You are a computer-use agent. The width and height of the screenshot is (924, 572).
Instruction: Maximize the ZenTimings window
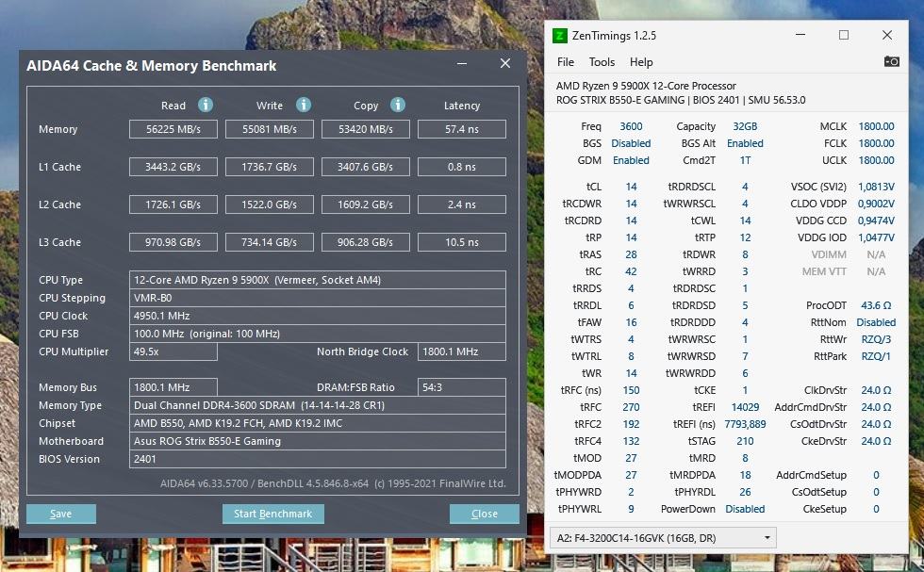[x=844, y=35]
